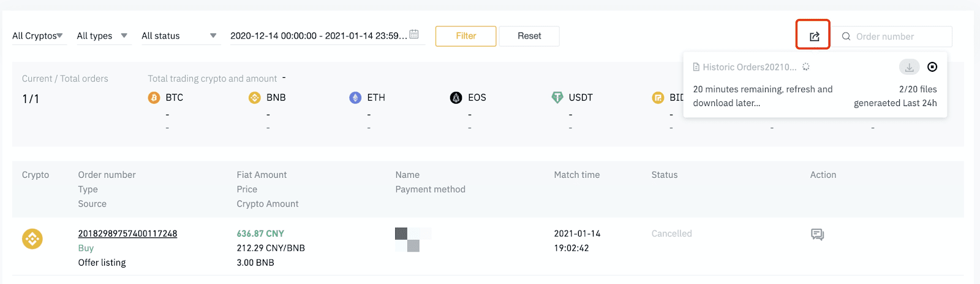Click the ETH icon in trading summary
The image size is (980, 284).
[x=355, y=98]
